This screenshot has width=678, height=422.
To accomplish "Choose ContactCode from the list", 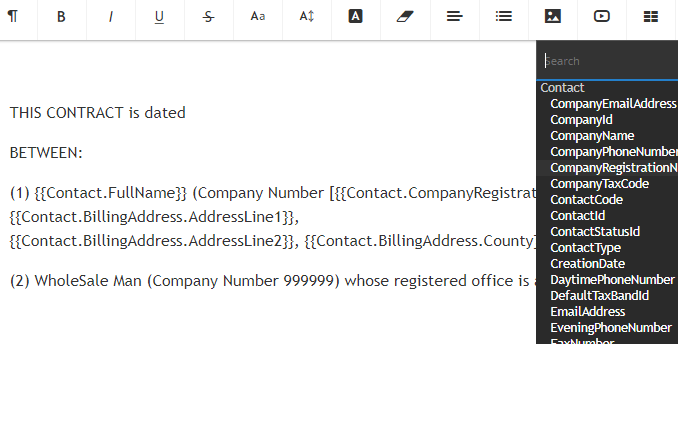I will pyautogui.click(x=586, y=200).
